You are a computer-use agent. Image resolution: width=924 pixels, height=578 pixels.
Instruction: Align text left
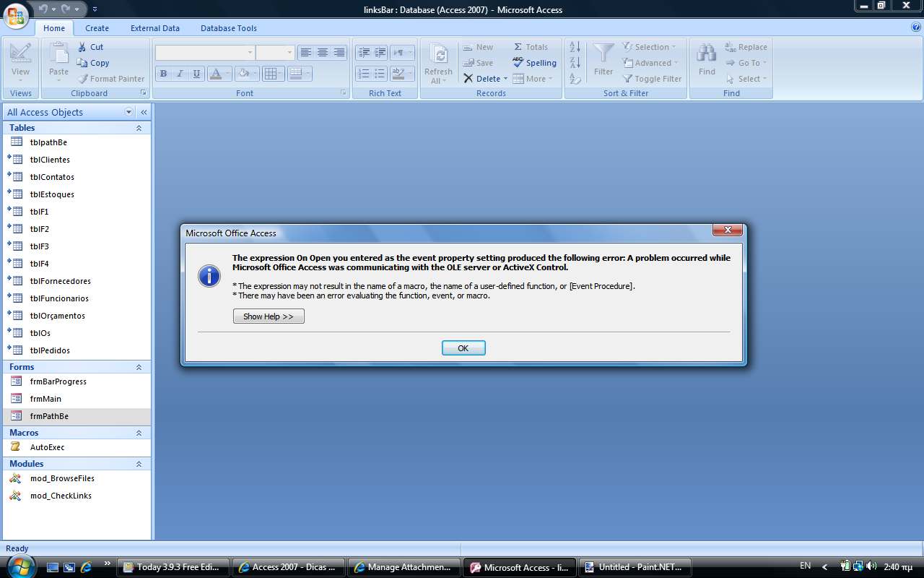tap(306, 53)
